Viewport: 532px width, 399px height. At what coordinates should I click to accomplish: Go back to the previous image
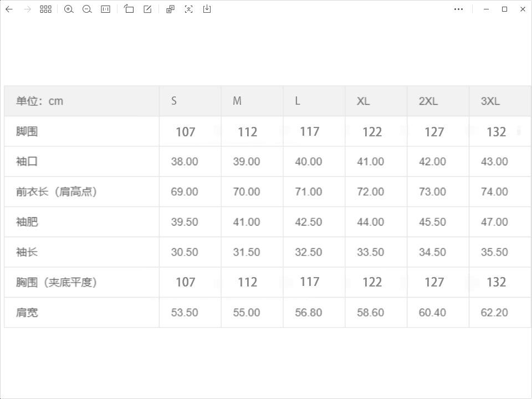(9, 9)
